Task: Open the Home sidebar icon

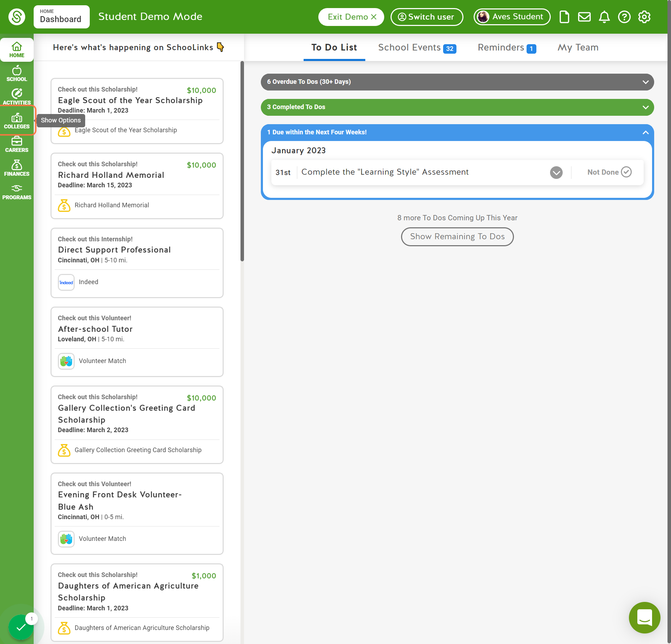Action: point(17,50)
